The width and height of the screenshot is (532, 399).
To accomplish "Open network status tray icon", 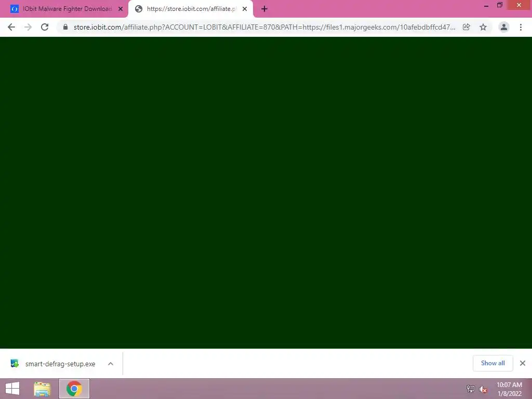I will click(x=471, y=389).
